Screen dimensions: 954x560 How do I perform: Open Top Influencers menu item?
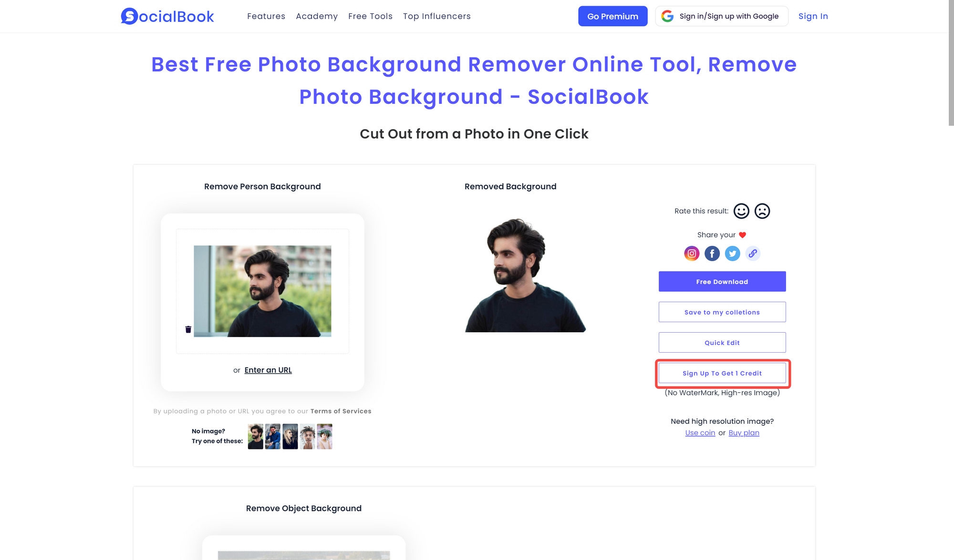tap(437, 16)
